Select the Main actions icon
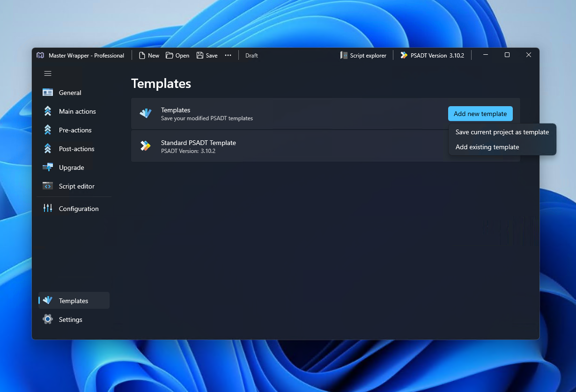Screen dimensions: 576x392 pos(48,111)
